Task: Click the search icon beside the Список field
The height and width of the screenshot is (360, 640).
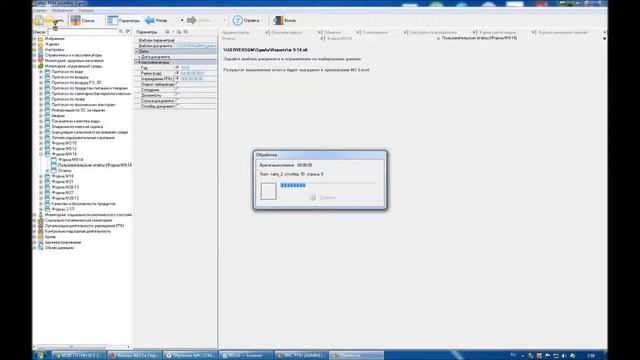Action: (x=121, y=31)
